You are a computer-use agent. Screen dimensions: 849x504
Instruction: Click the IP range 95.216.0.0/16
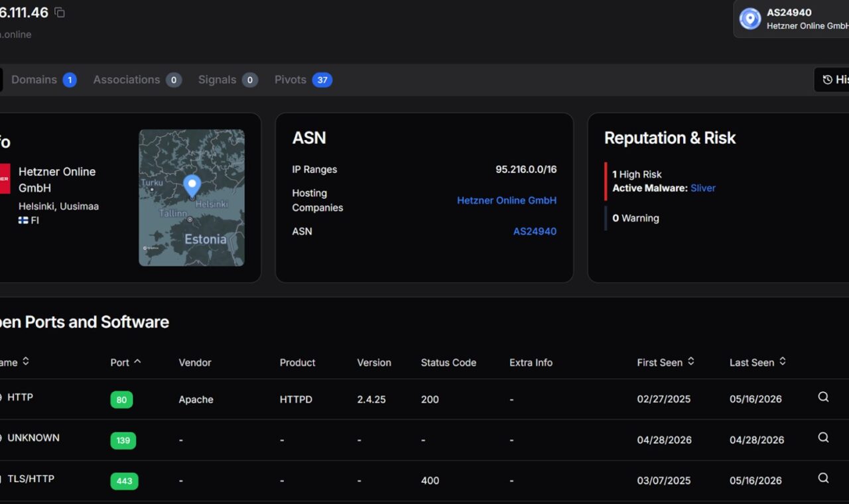click(526, 169)
